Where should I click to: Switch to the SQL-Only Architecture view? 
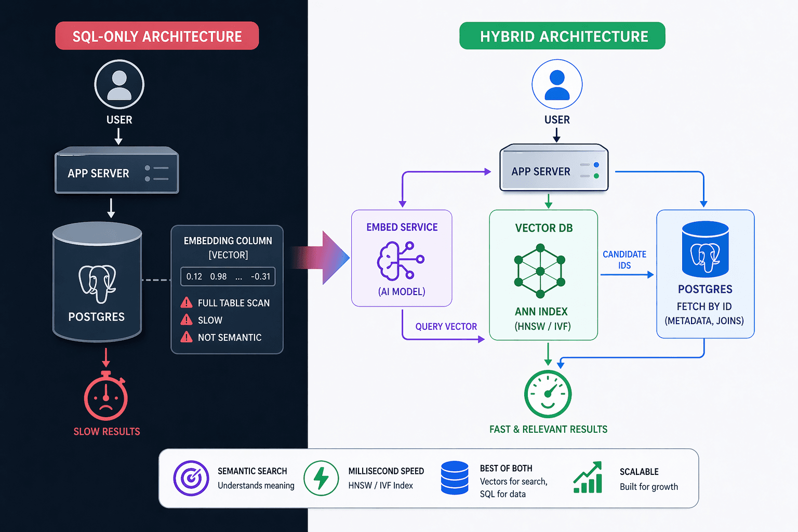157,35
